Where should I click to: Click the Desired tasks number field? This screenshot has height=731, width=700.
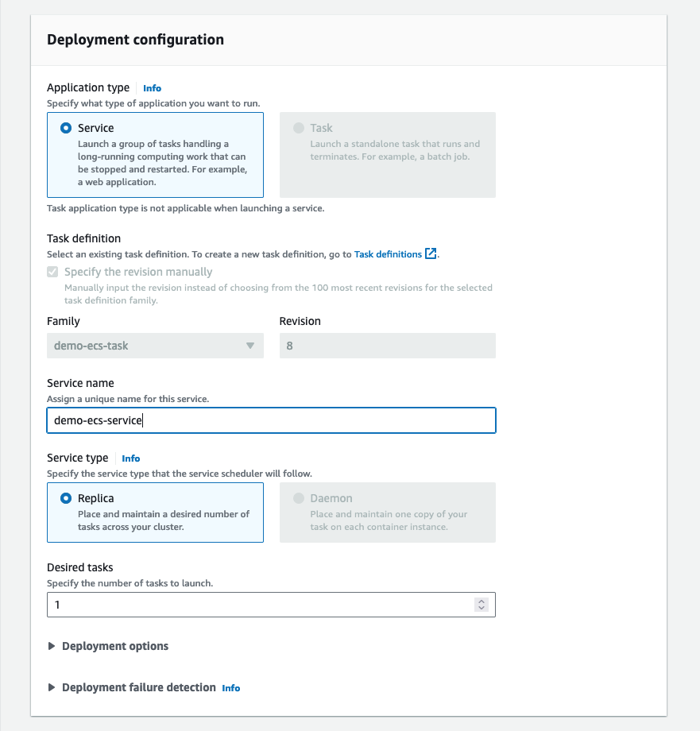(x=271, y=605)
